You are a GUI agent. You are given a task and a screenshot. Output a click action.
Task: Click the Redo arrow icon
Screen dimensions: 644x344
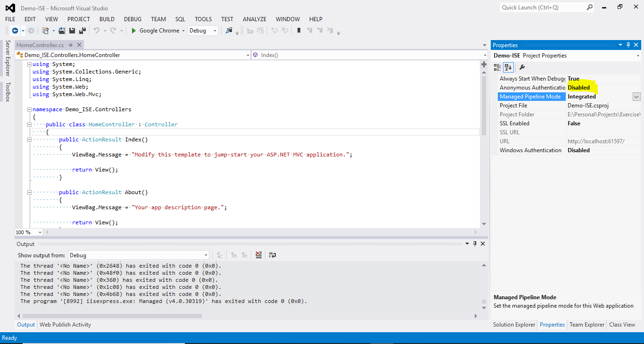(113, 31)
